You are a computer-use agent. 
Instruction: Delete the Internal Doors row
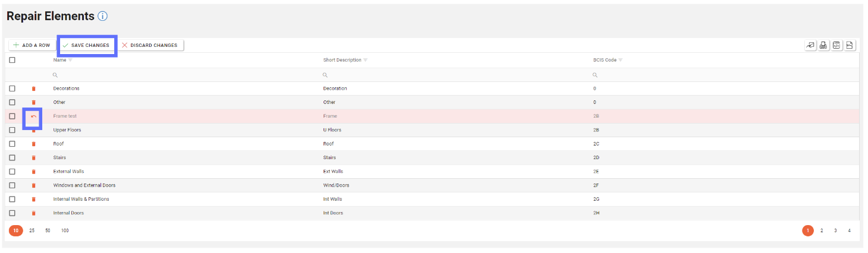pos(33,213)
